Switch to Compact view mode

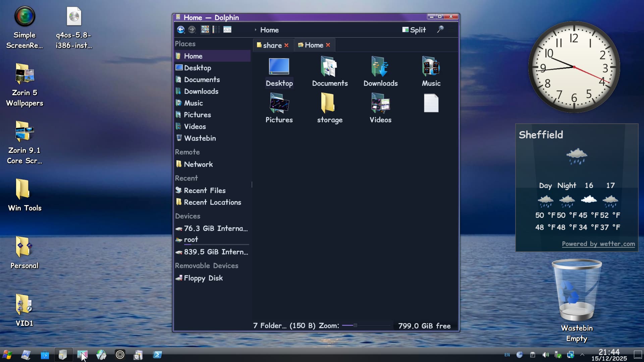pyautogui.click(x=216, y=30)
